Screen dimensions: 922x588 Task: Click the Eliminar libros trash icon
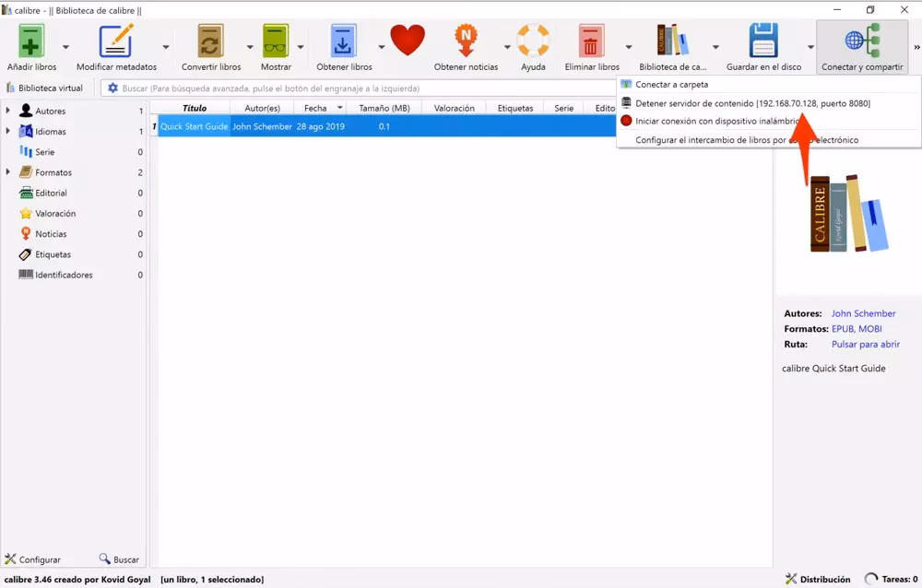pos(592,42)
